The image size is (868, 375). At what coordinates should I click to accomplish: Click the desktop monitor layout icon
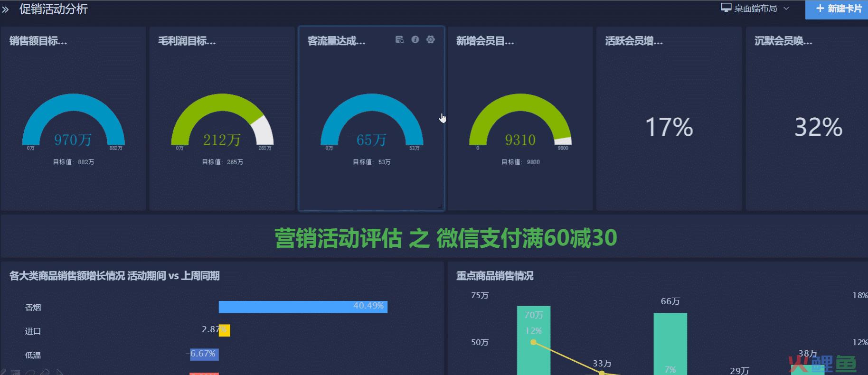point(726,8)
